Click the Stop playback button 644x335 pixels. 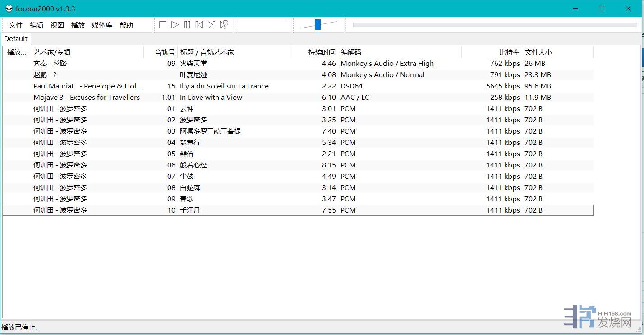click(x=163, y=25)
